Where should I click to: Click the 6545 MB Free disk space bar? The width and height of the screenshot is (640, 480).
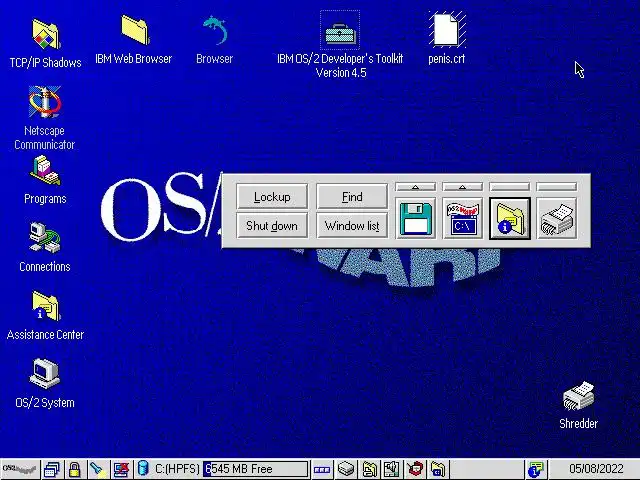(256, 469)
